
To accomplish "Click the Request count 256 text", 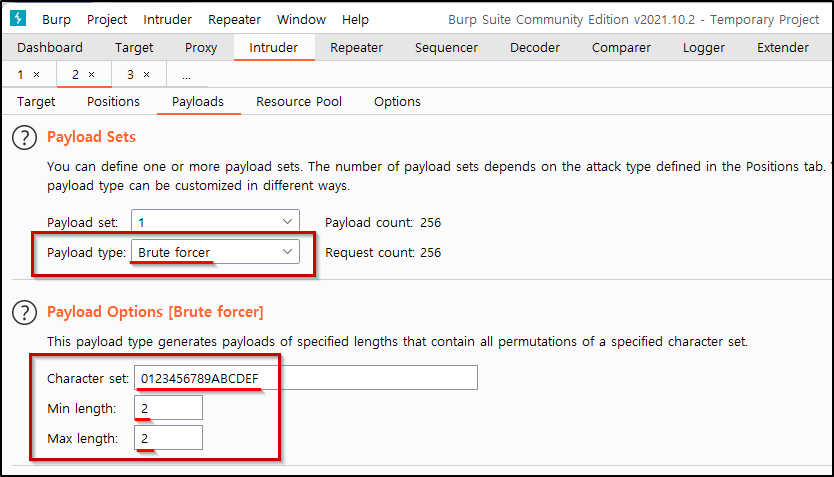I will coord(383,253).
